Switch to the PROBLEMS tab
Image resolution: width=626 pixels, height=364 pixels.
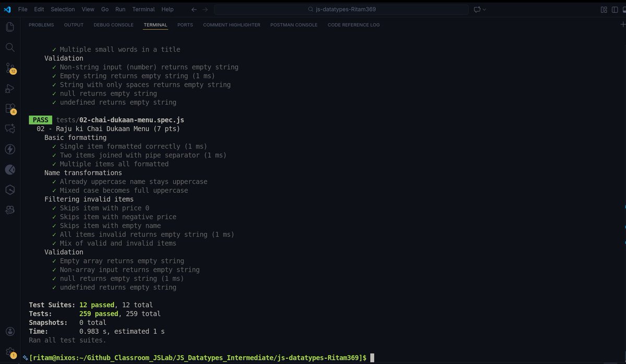[x=41, y=25]
